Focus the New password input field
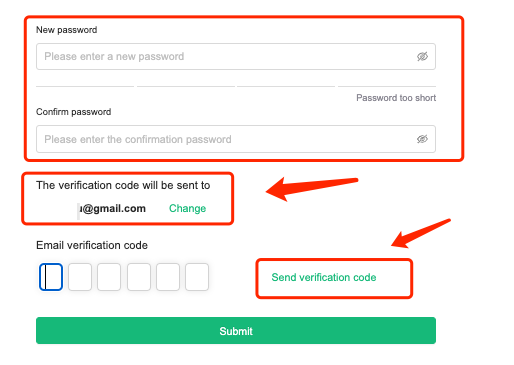The height and width of the screenshot is (365, 514). coord(236,56)
